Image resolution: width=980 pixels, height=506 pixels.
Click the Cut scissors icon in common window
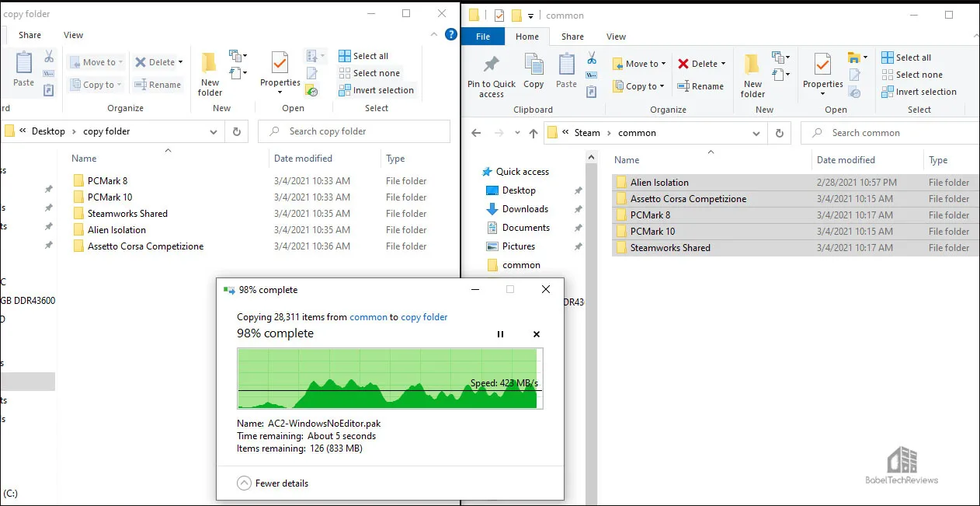click(x=592, y=58)
